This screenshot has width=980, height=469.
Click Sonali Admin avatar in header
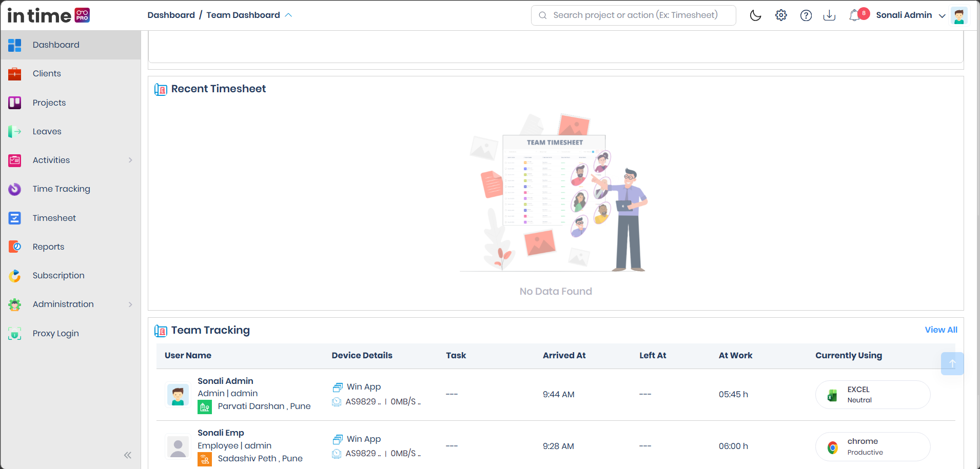pyautogui.click(x=959, y=15)
